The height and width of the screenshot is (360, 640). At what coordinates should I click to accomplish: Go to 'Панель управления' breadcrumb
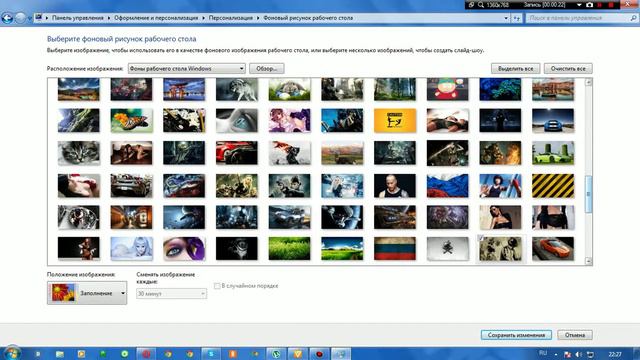pyautogui.click(x=78, y=18)
